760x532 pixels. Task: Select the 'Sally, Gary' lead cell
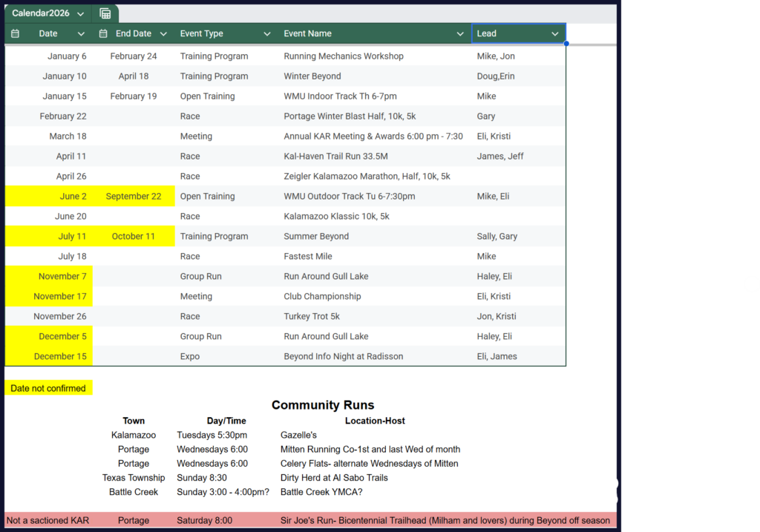[497, 237]
